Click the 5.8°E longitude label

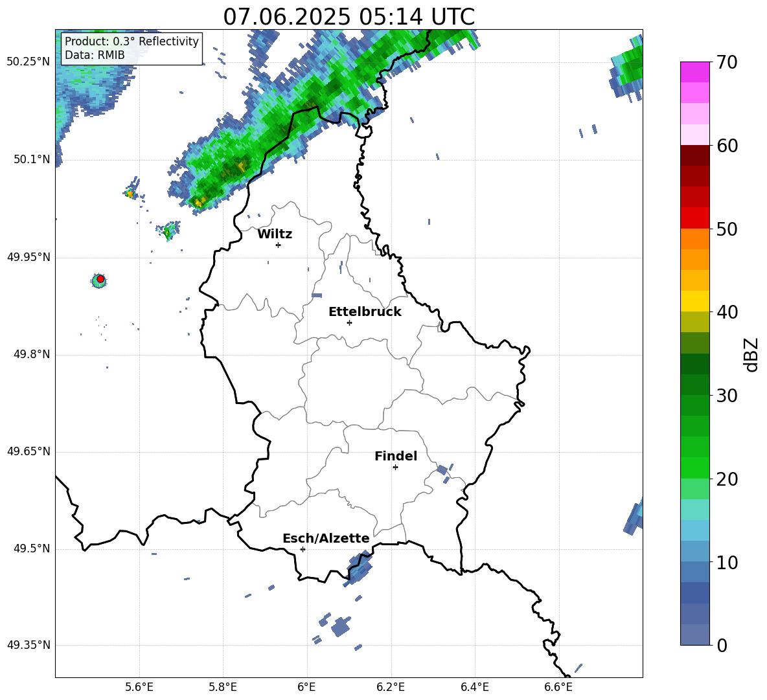[223, 687]
